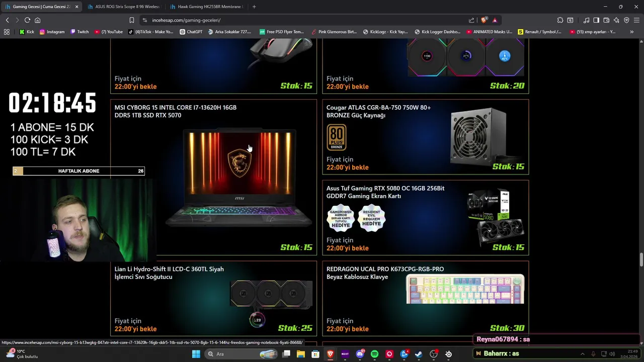
Task: Open the Kick bookmark
Action: tap(27, 32)
